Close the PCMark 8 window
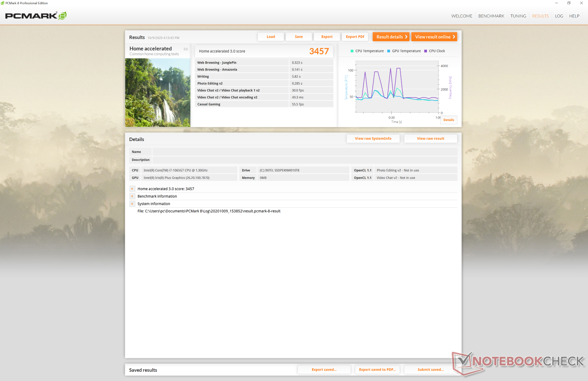Viewport: 588px width, 381px height. (x=581, y=3)
